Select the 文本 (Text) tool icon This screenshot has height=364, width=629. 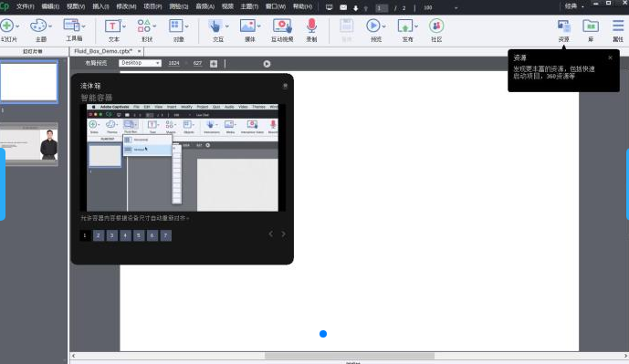[112, 26]
